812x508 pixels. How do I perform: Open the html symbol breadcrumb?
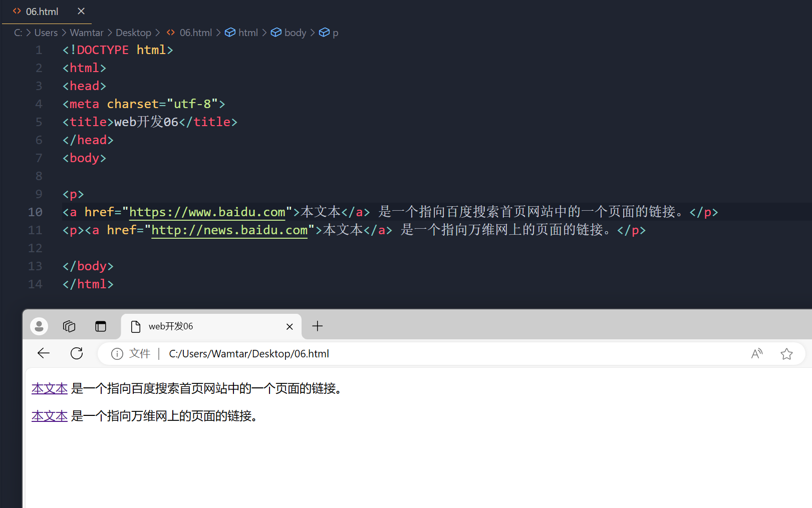pos(242,33)
